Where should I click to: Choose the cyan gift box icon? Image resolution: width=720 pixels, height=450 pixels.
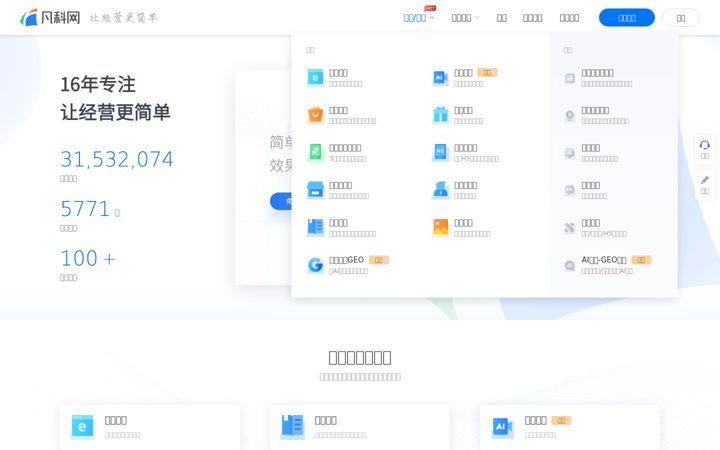(440, 115)
